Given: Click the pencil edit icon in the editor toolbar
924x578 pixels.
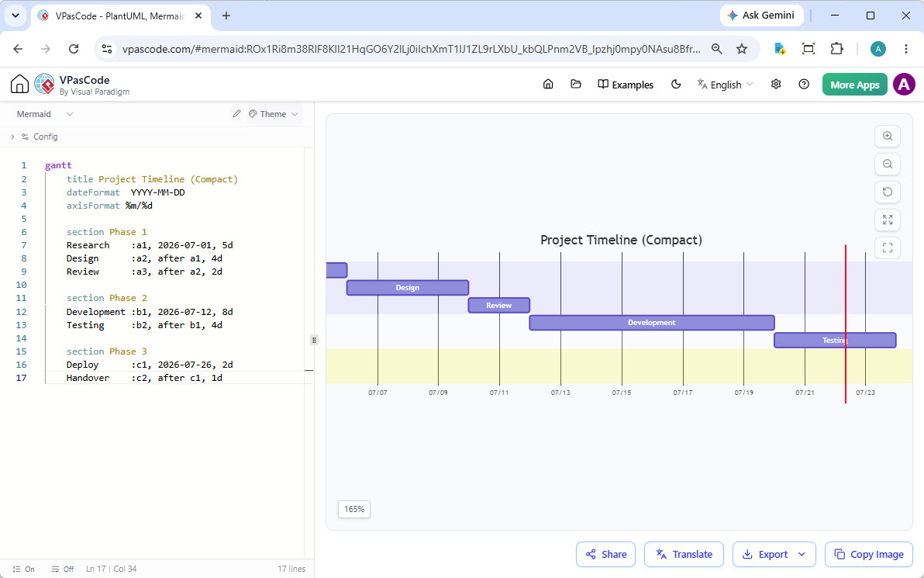Looking at the screenshot, I should [236, 114].
